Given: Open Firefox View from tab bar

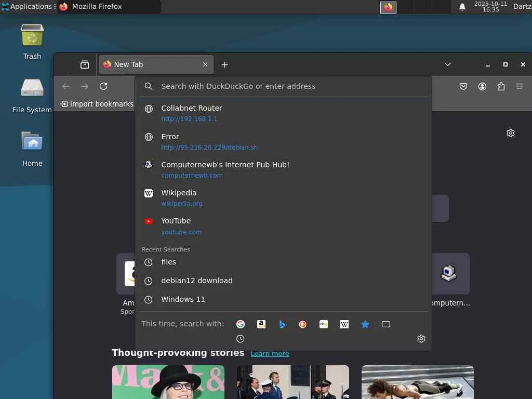Looking at the screenshot, I should 85,64.
